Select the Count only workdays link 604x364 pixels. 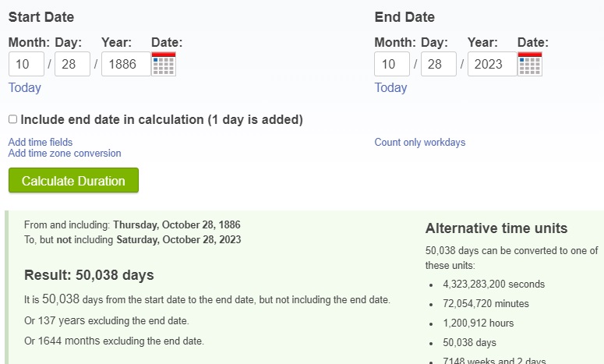click(420, 142)
